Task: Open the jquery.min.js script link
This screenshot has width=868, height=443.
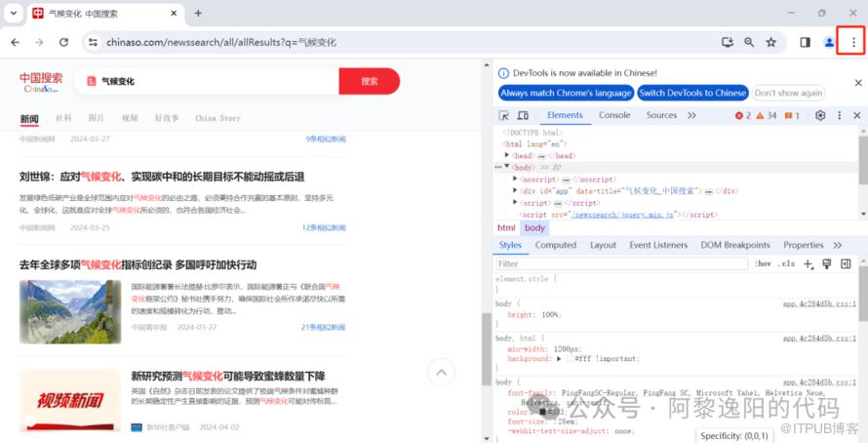Action: [x=622, y=215]
